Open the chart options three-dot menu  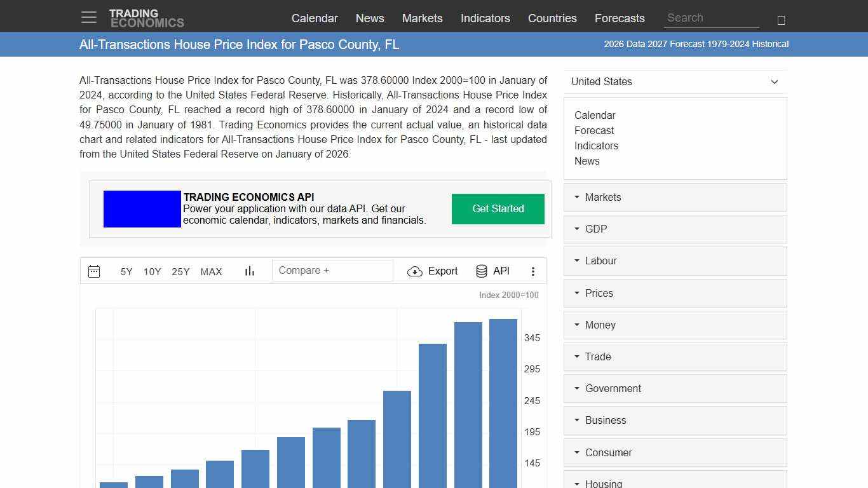533,271
